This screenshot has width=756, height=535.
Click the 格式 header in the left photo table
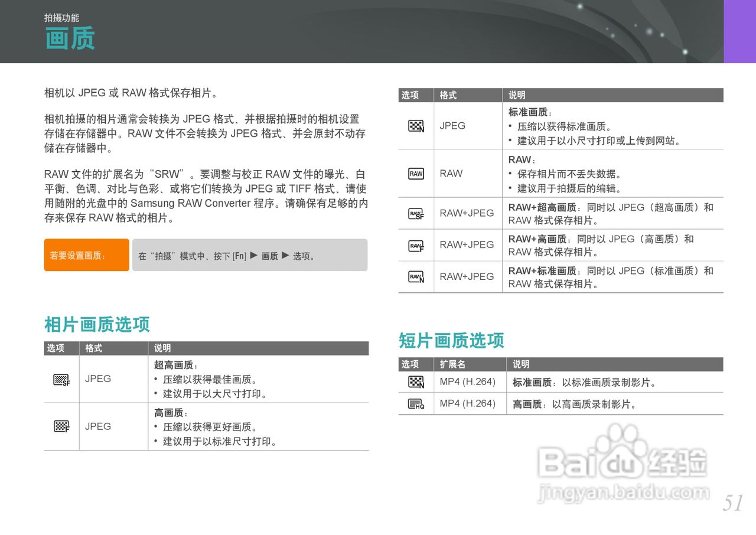(x=93, y=348)
